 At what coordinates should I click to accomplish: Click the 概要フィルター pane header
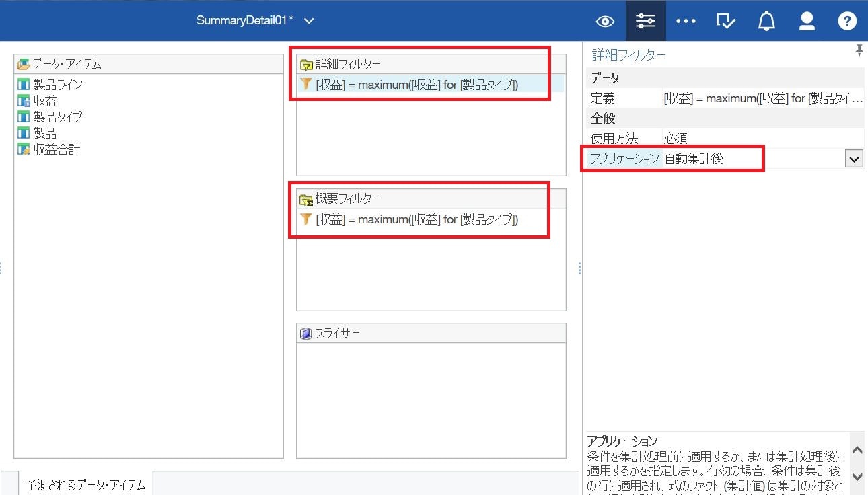click(x=431, y=198)
